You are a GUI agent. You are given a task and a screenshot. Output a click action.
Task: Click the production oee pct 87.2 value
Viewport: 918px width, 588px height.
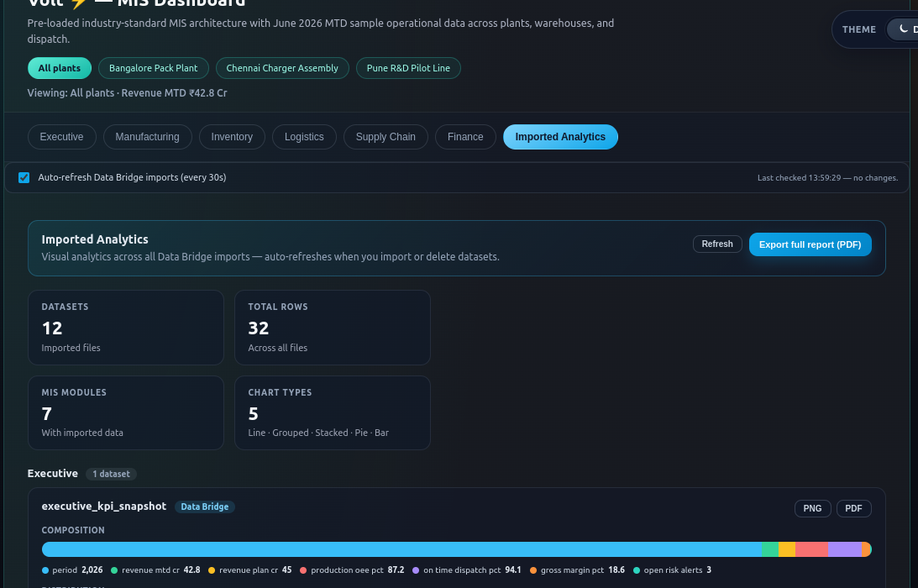pyautogui.click(x=396, y=570)
